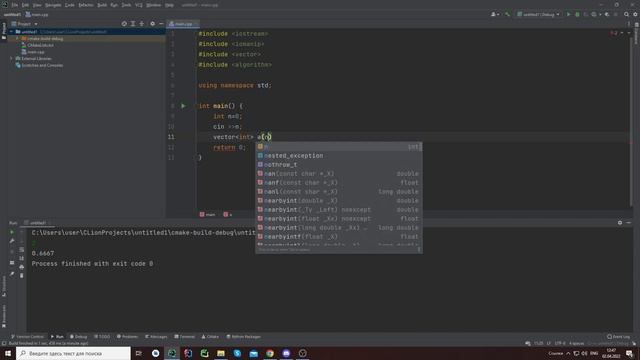Open Refactor menu
The height and width of the screenshot is (360, 640).
(86, 5)
